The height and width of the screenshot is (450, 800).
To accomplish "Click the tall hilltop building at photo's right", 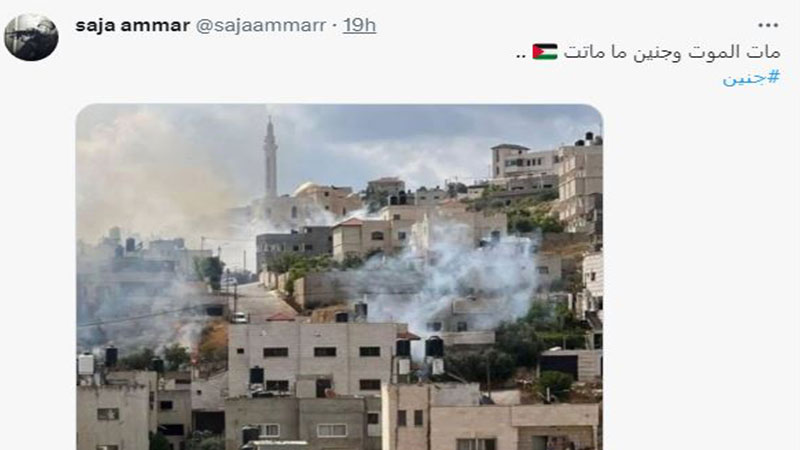I will pos(580,184).
